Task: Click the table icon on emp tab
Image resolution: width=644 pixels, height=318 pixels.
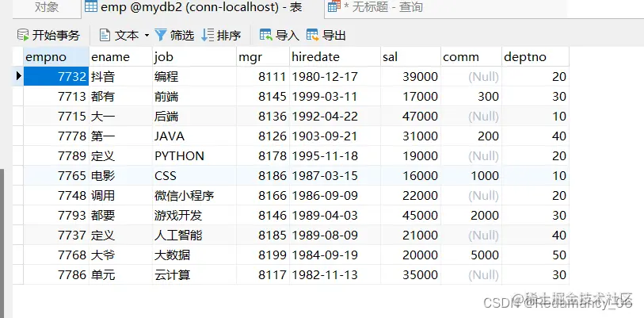Action: pyautogui.click(x=91, y=6)
